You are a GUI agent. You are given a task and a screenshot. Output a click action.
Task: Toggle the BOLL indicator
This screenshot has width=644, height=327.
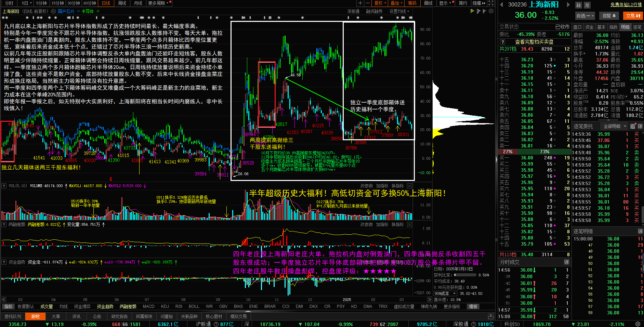194,306
